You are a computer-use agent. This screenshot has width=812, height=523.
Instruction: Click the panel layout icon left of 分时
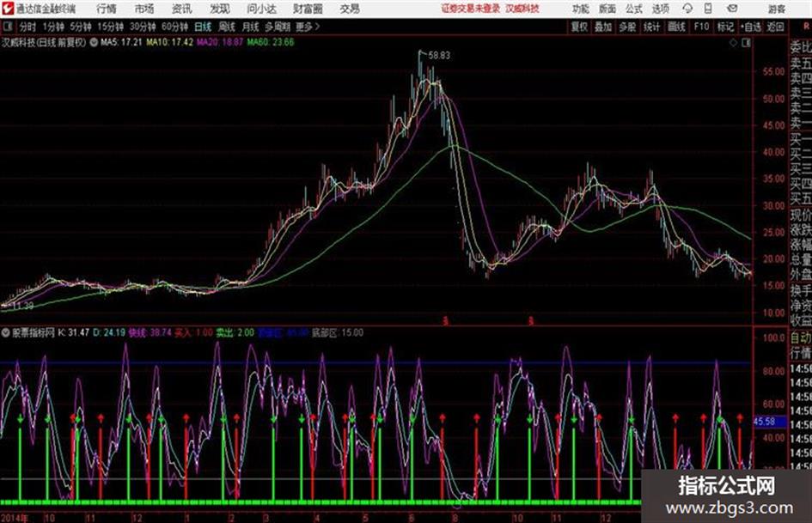(7, 27)
